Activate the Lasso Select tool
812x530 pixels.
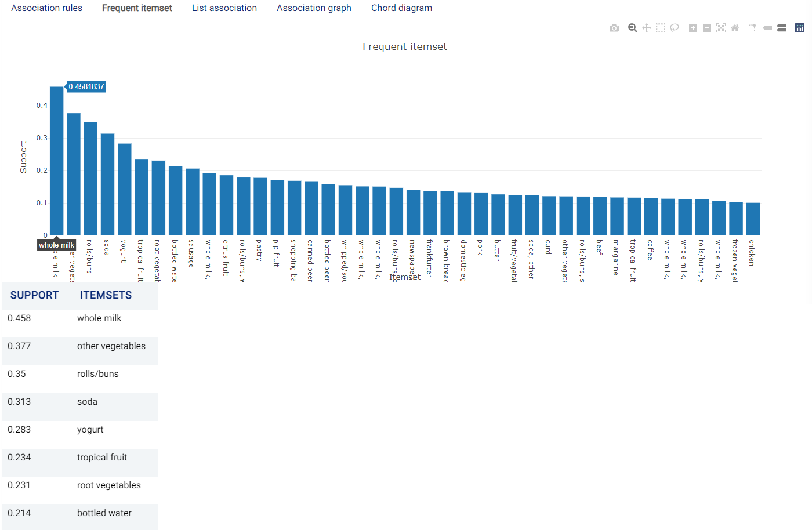(x=675, y=28)
